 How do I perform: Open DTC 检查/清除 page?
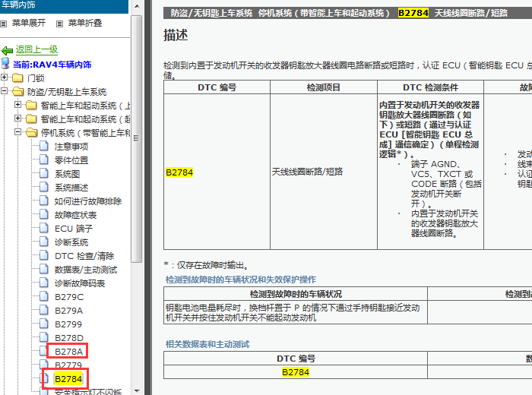84,256
